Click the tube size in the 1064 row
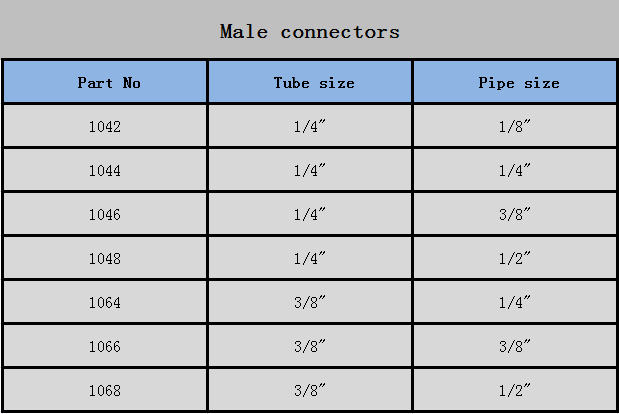Image resolution: width=619 pixels, height=414 pixels. click(310, 303)
